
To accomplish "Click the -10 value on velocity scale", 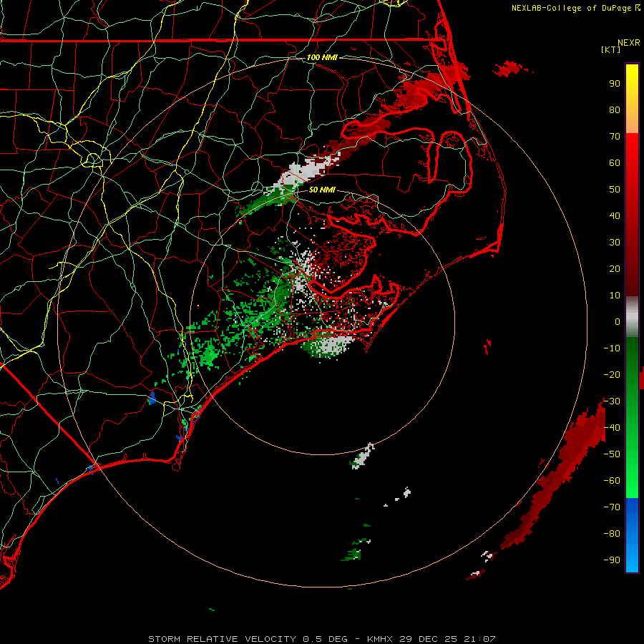I will point(612,348).
